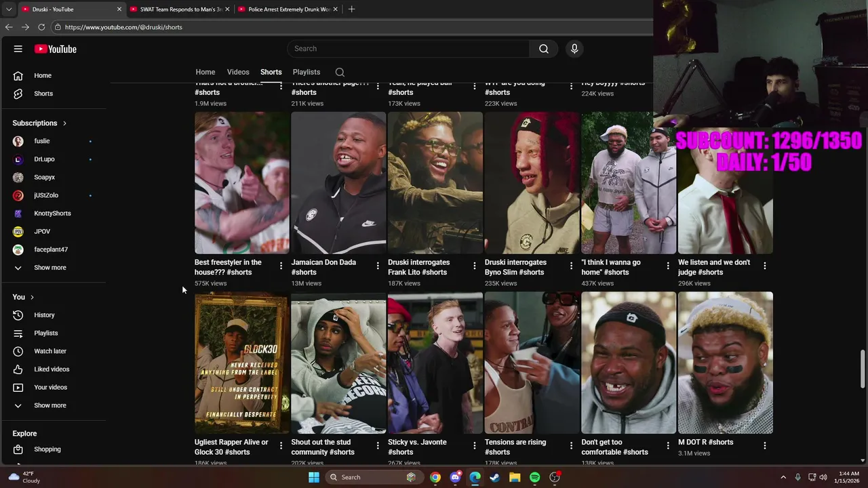The height and width of the screenshot is (488, 868).
Task: Open a new browser tab
Action: click(x=351, y=9)
